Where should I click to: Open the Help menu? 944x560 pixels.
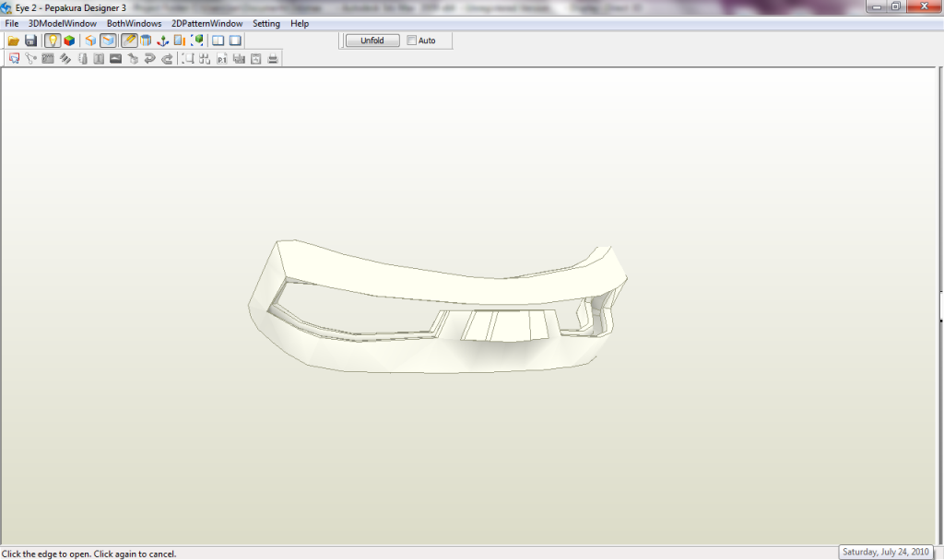tap(300, 23)
